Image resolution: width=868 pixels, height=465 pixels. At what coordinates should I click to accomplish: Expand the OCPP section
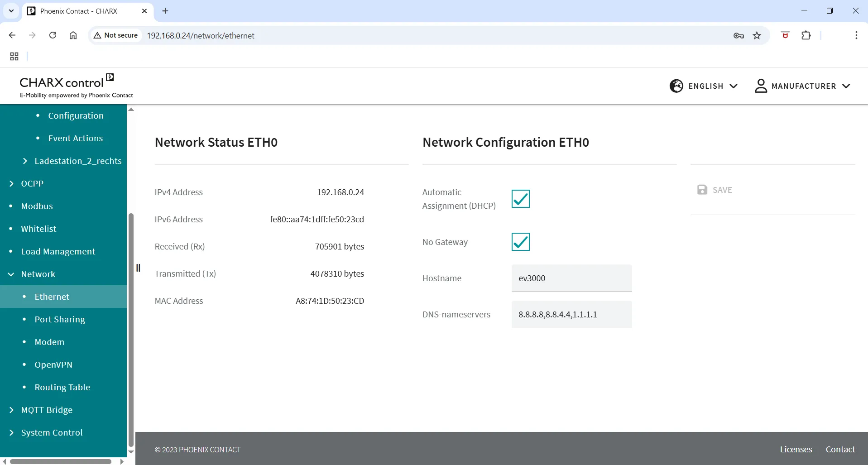11,183
